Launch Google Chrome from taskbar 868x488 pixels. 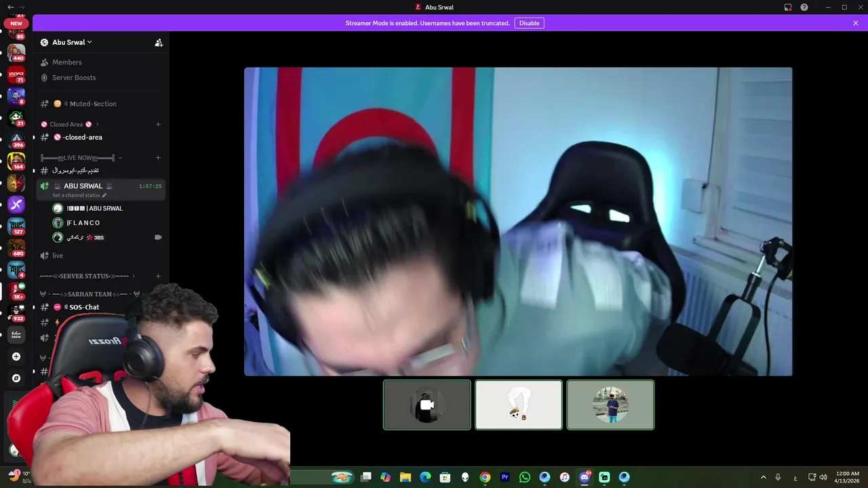(485, 477)
